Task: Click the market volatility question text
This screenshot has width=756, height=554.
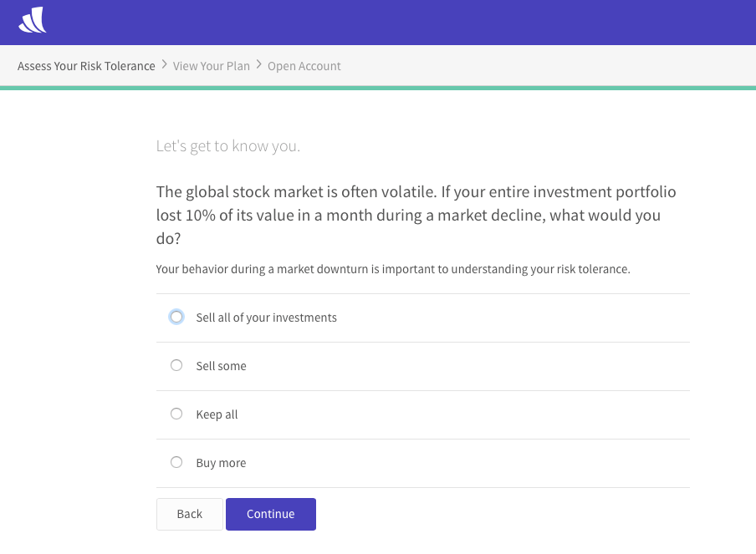Action: [x=416, y=215]
